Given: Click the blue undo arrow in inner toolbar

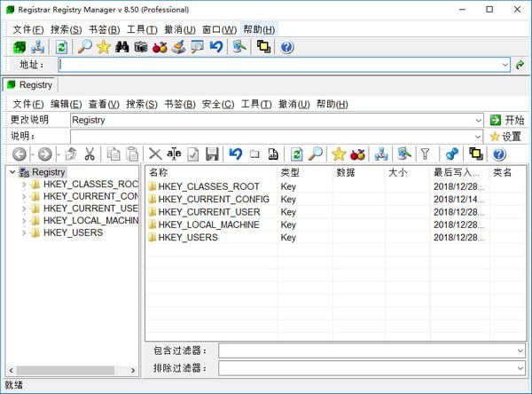Looking at the screenshot, I should pos(236,154).
